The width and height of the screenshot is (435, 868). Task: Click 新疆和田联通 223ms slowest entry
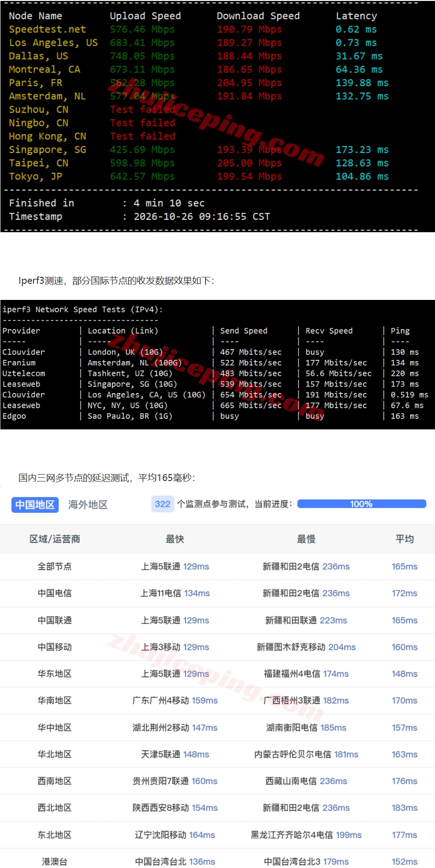click(x=306, y=620)
